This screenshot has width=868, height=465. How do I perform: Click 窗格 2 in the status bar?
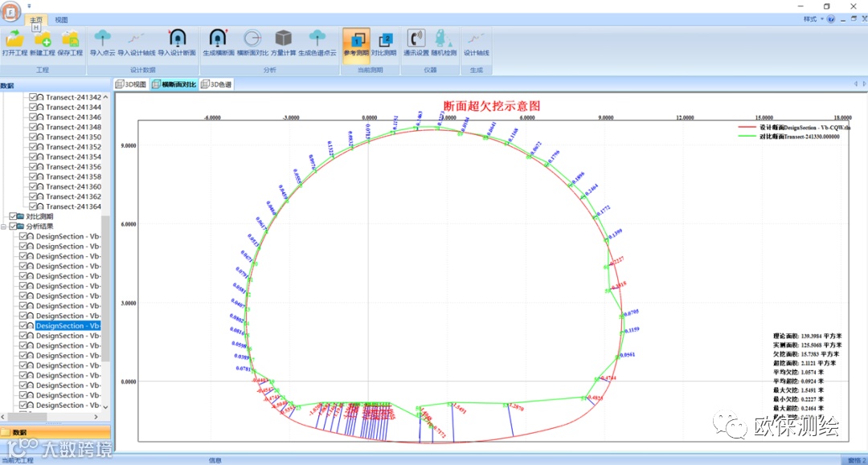tap(857, 460)
